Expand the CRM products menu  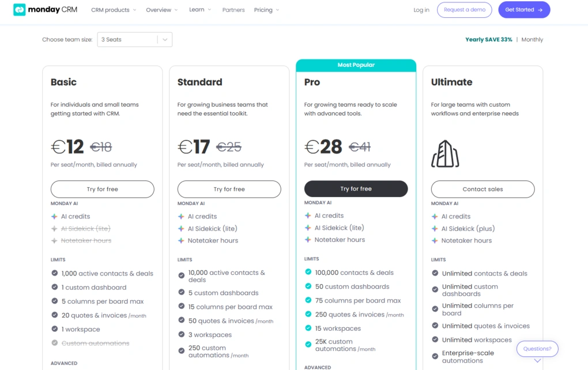(x=114, y=10)
